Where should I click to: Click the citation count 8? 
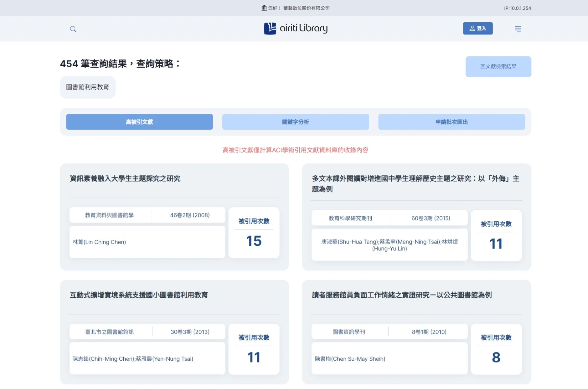[496, 357]
